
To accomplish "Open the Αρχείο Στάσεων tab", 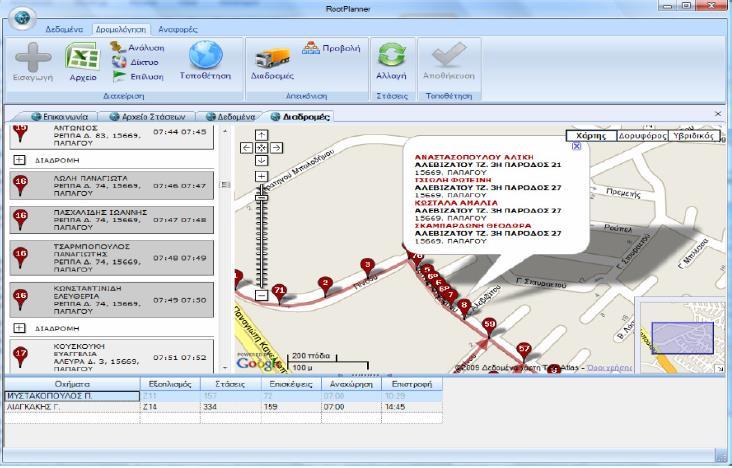I will coord(148,116).
